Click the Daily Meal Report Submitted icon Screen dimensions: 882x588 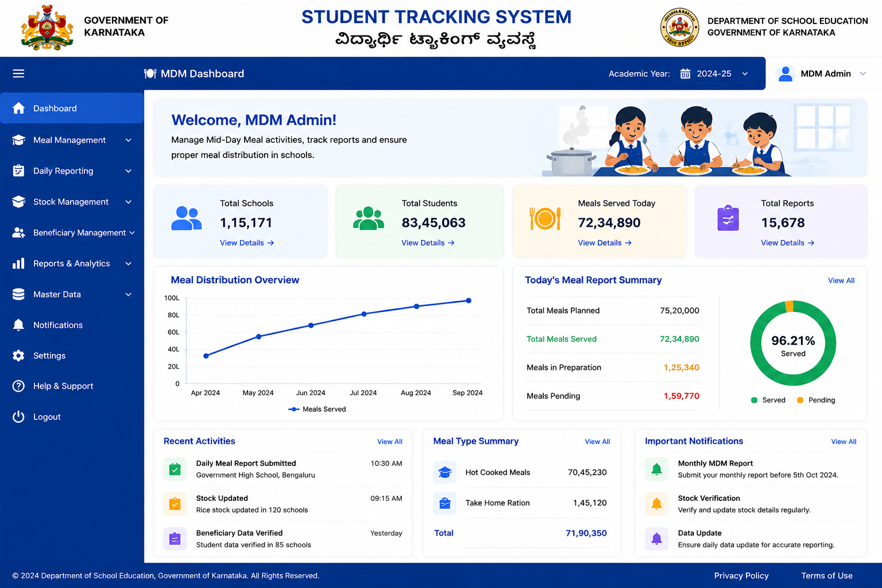click(175, 469)
